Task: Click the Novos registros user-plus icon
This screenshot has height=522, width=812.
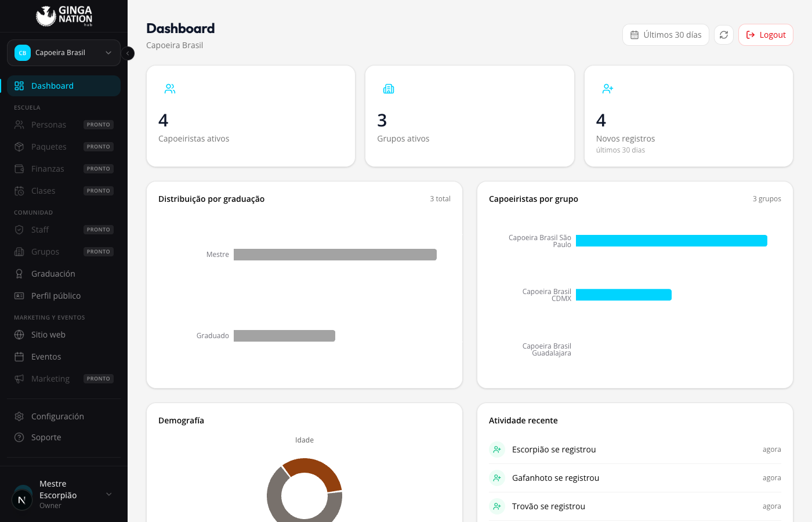Action: (608, 89)
